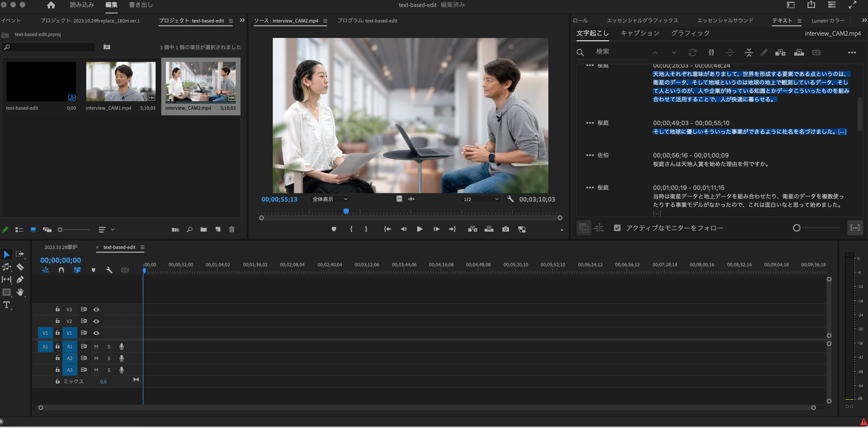
Task: Expand the hidden panels chevron in Project panel
Action: pyautogui.click(x=242, y=20)
